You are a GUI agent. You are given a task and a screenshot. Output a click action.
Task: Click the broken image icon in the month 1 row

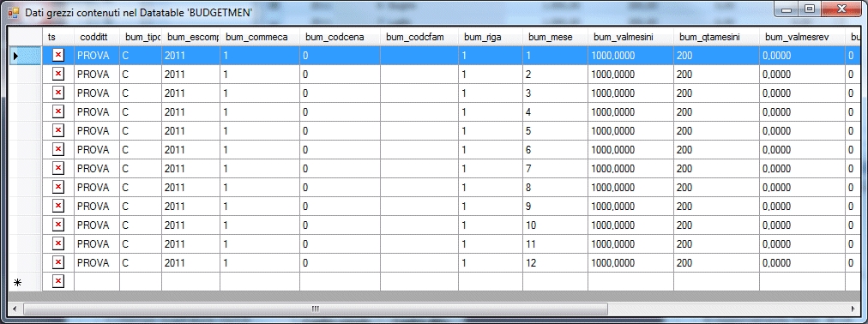(x=58, y=56)
